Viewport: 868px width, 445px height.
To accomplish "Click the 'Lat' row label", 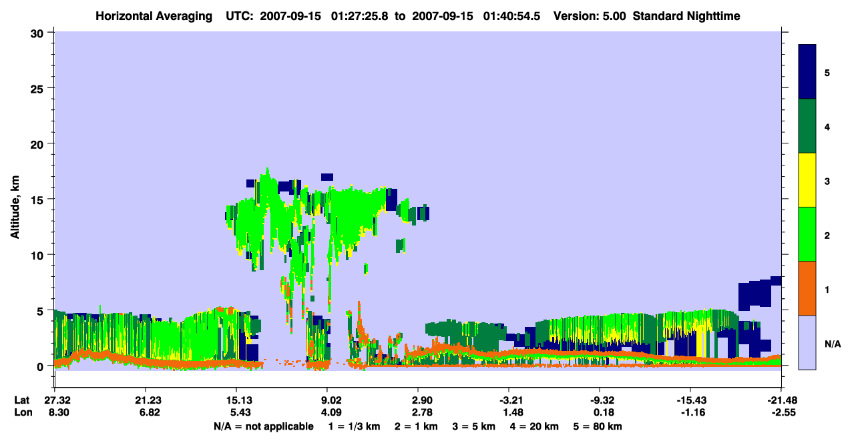I will click(21, 400).
